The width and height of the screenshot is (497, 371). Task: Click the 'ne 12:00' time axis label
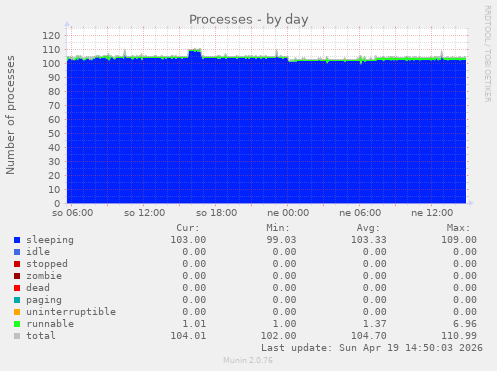(x=432, y=213)
